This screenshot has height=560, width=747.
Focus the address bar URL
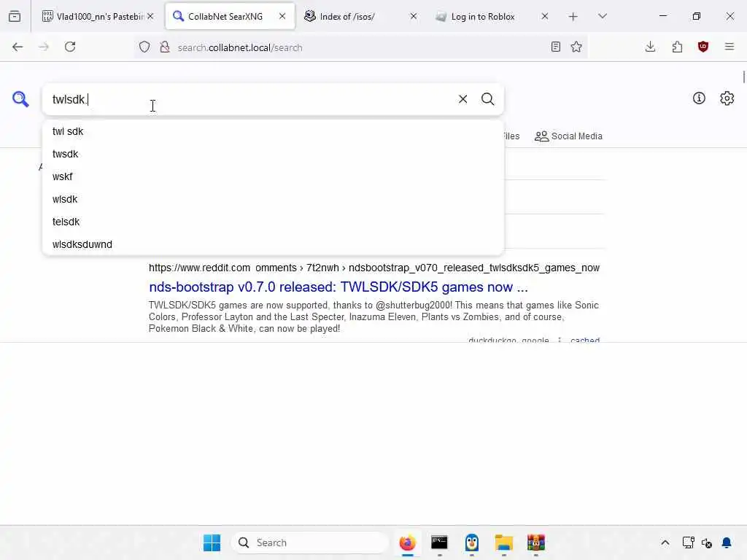coord(362,47)
